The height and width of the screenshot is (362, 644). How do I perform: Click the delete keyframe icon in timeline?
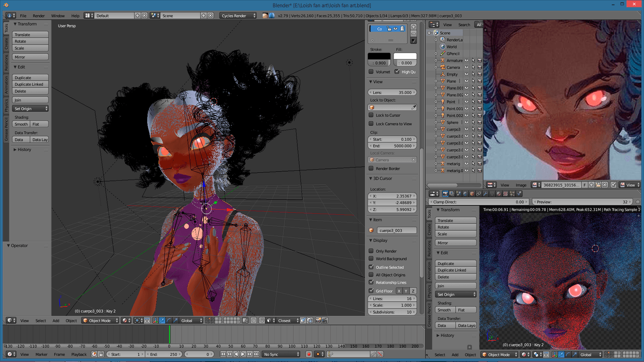coord(380,354)
